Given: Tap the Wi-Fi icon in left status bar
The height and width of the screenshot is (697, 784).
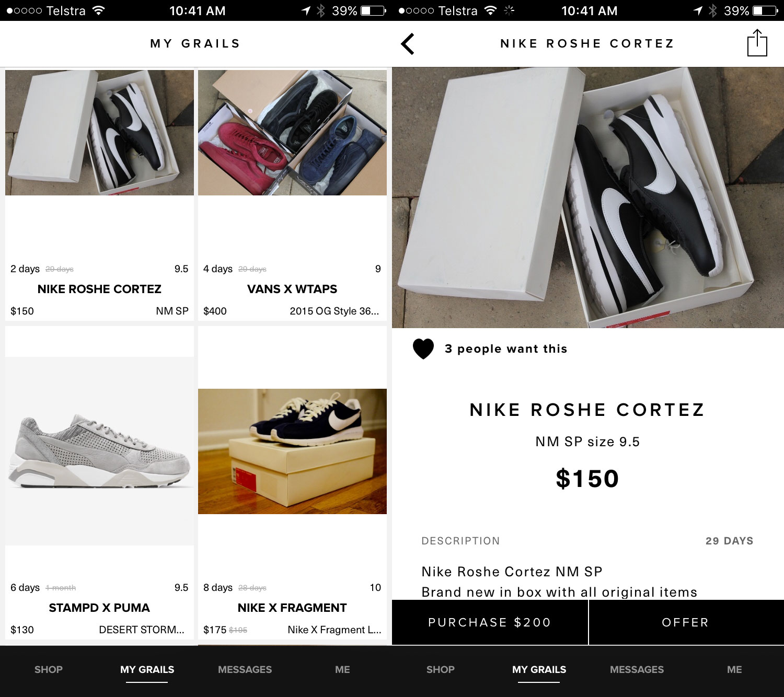Looking at the screenshot, I should [98, 10].
